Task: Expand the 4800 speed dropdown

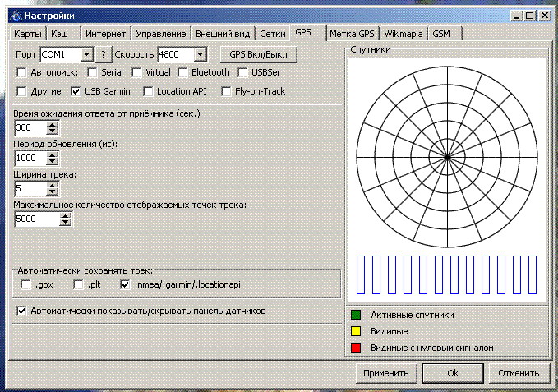Action: (x=200, y=54)
